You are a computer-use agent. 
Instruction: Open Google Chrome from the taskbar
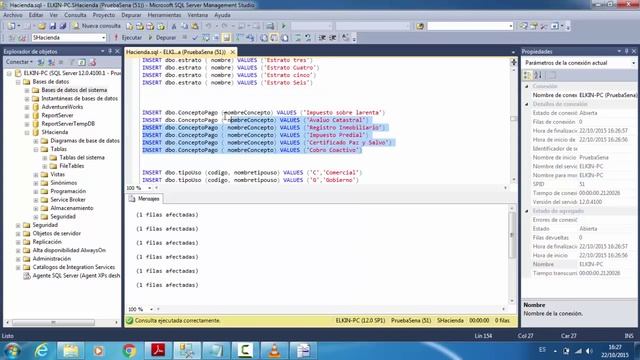point(129,350)
